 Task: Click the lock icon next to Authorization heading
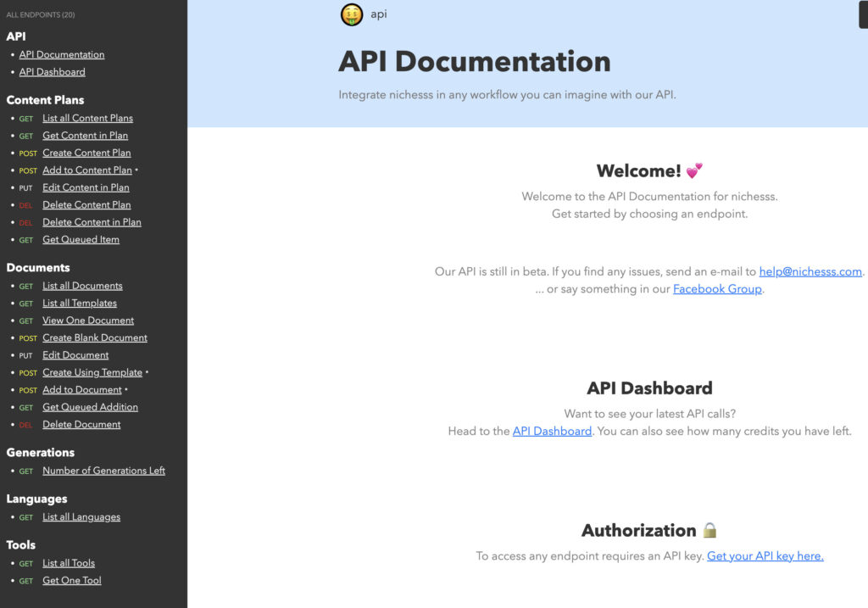point(709,530)
